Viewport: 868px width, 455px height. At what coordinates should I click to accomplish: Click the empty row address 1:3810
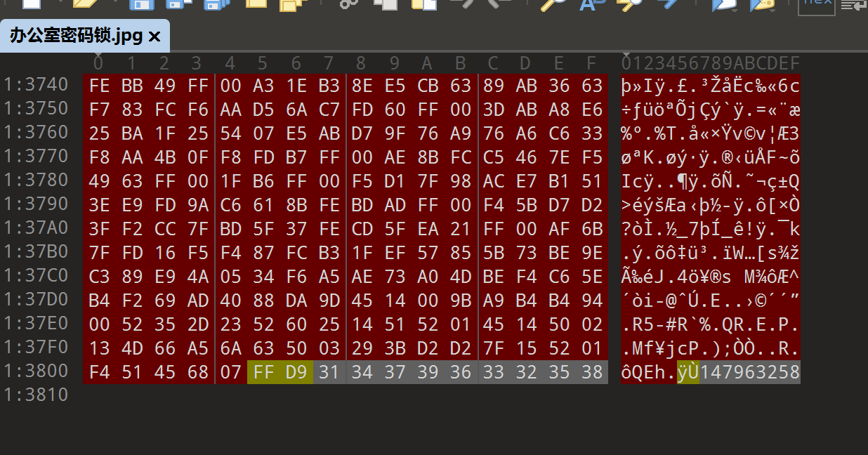36,395
